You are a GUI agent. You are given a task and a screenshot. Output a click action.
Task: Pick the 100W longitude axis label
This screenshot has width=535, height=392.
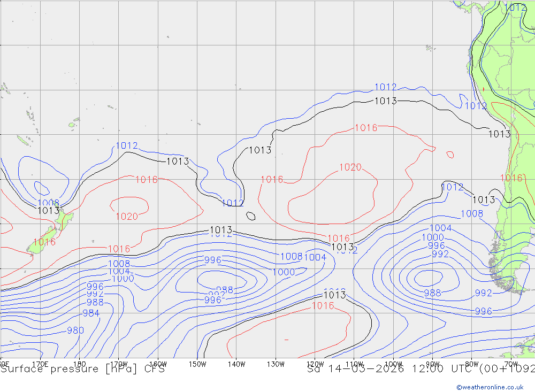click(x=393, y=364)
